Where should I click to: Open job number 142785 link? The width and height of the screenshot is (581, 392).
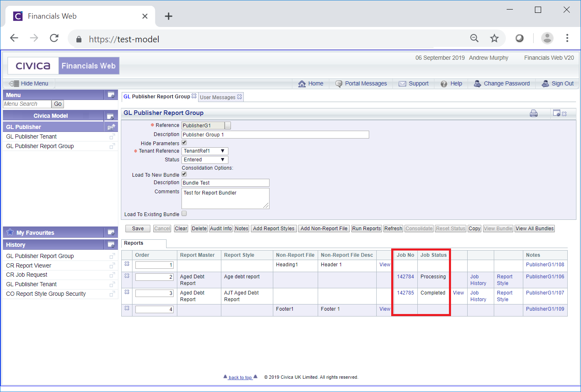click(405, 293)
